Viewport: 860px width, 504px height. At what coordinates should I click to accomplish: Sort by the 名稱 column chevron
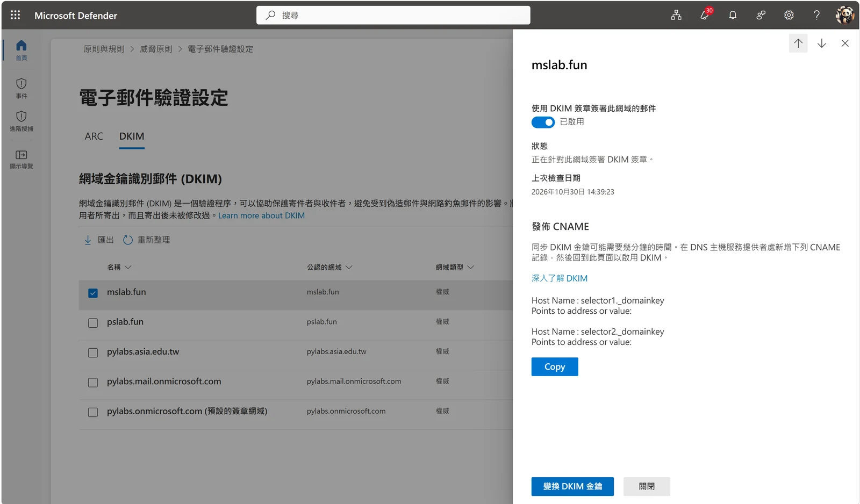click(128, 267)
